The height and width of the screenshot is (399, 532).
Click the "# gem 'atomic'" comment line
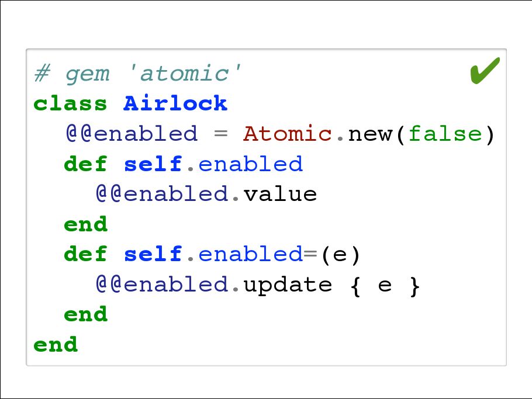click(138, 74)
